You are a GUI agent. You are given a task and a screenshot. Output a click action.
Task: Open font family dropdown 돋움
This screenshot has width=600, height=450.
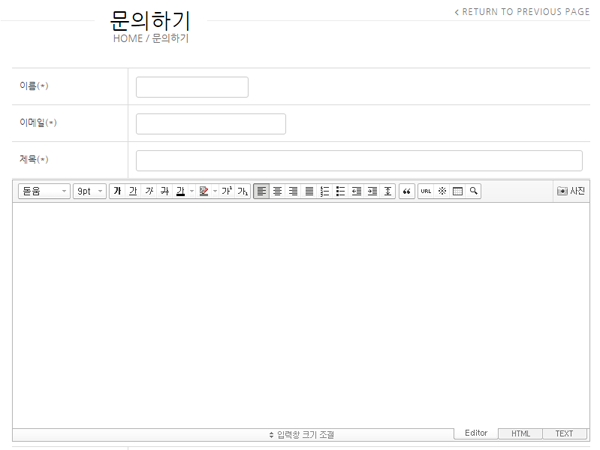[x=44, y=191]
